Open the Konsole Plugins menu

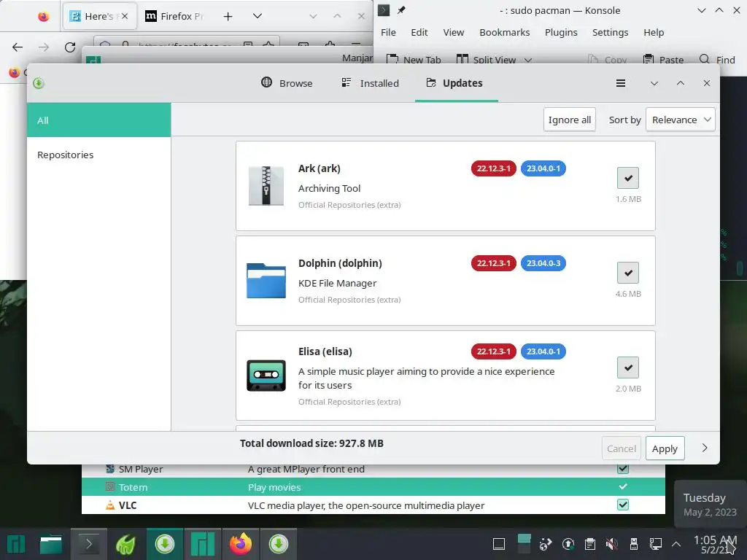[x=561, y=32]
